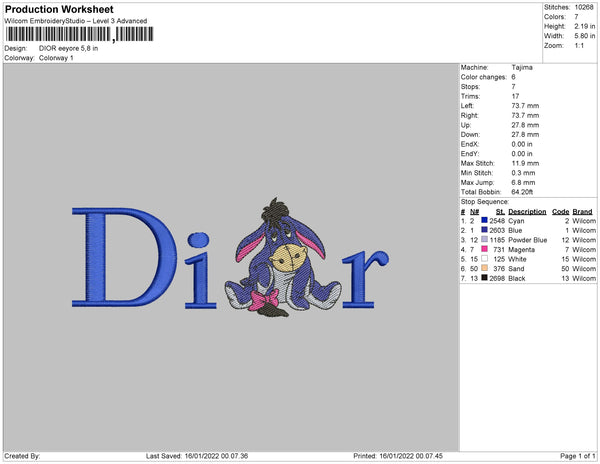Click the Height value 2.19 in
600x464 pixels.
point(585,26)
